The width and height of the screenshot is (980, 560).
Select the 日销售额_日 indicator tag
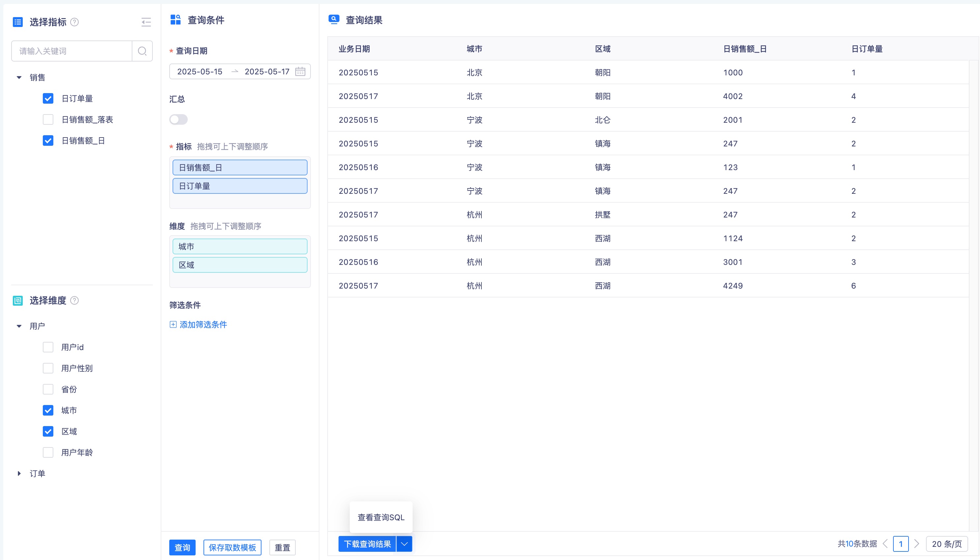pos(240,168)
